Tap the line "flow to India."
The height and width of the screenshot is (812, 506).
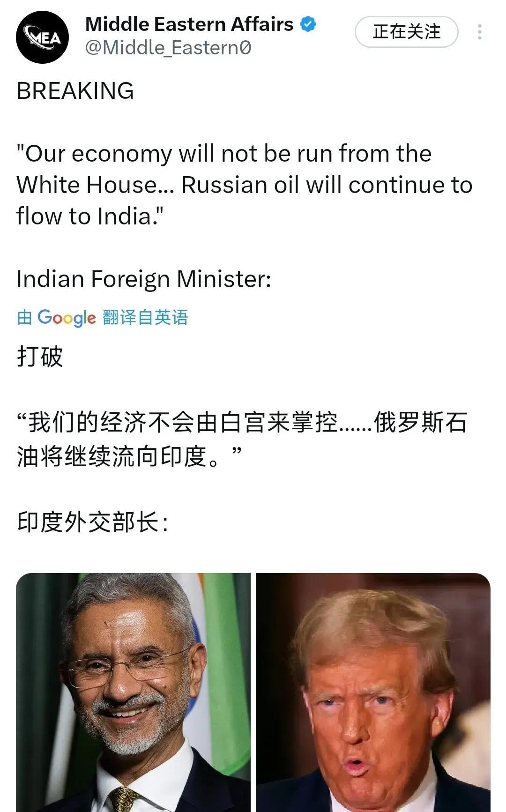(90, 216)
